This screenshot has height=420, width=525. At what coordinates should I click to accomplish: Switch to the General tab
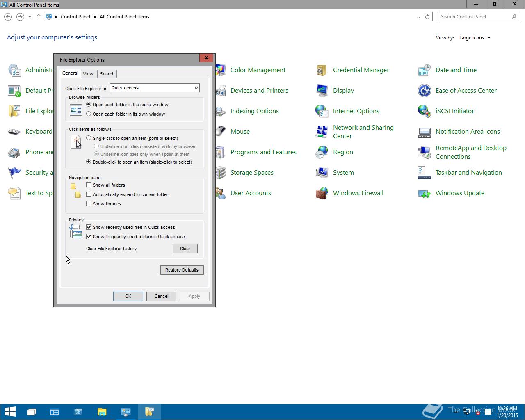[70, 73]
